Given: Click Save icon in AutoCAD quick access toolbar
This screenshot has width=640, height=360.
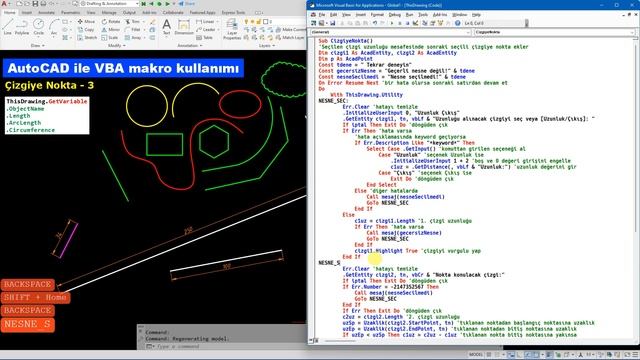Looking at the screenshot, I should click(x=35, y=4).
